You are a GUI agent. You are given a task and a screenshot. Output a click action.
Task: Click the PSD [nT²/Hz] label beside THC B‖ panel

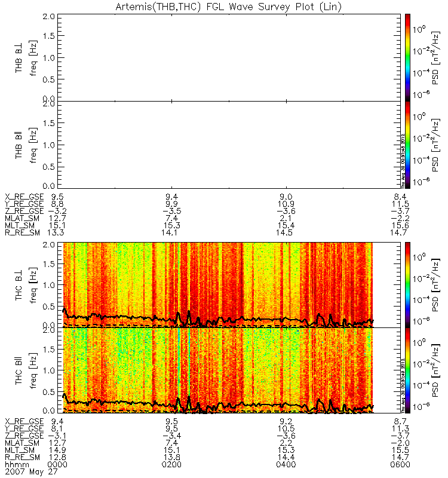(436, 370)
